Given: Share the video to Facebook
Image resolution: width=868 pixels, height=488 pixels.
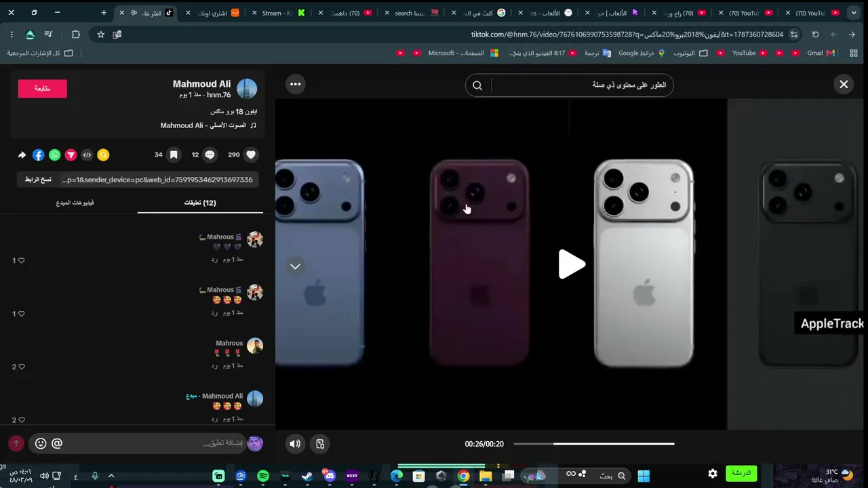Looking at the screenshot, I should tap(38, 155).
